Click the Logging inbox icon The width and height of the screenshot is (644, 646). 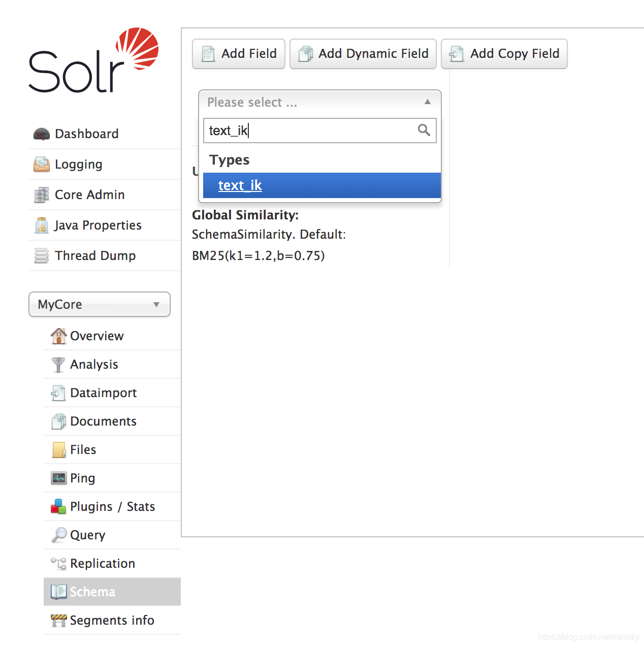point(42,165)
